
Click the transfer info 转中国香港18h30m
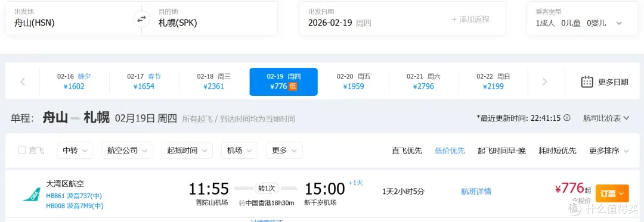point(267,203)
